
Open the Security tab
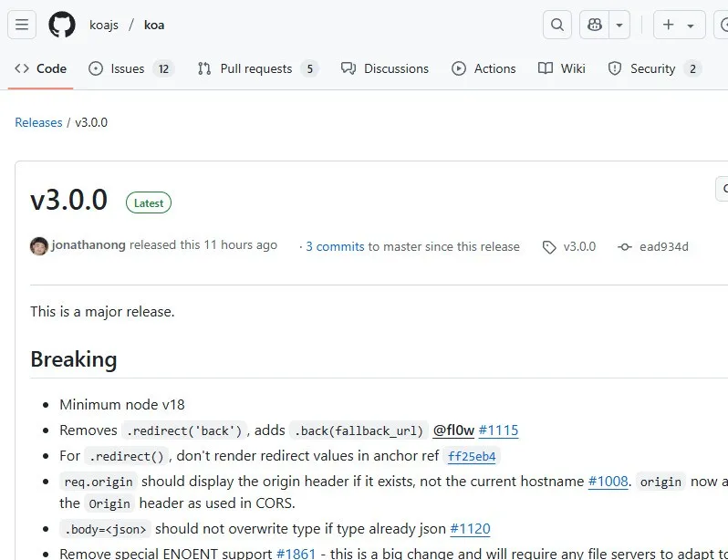[655, 68]
